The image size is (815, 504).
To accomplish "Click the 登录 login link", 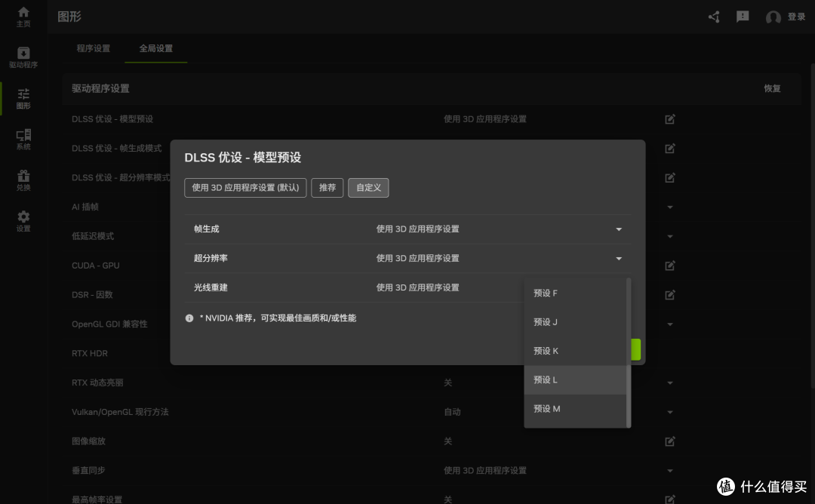I will tap(796, 17).
